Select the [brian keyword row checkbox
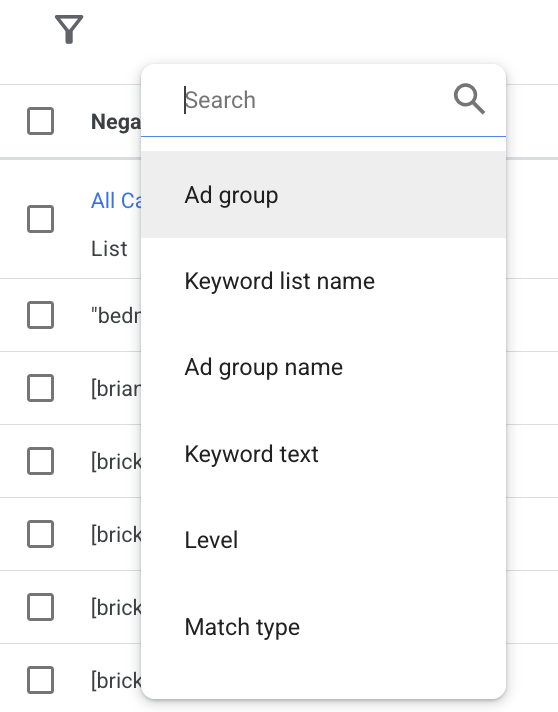558x712 pixels. 40,388
